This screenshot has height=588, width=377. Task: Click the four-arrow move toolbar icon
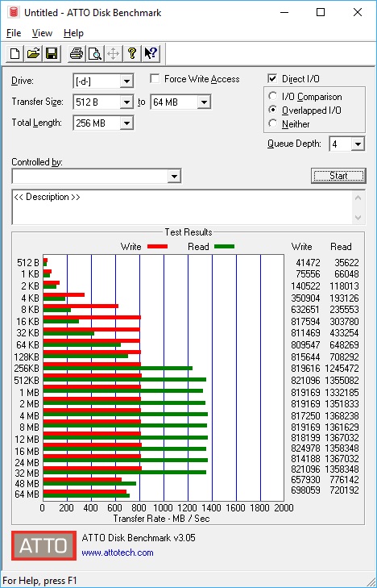click(113, 53)
